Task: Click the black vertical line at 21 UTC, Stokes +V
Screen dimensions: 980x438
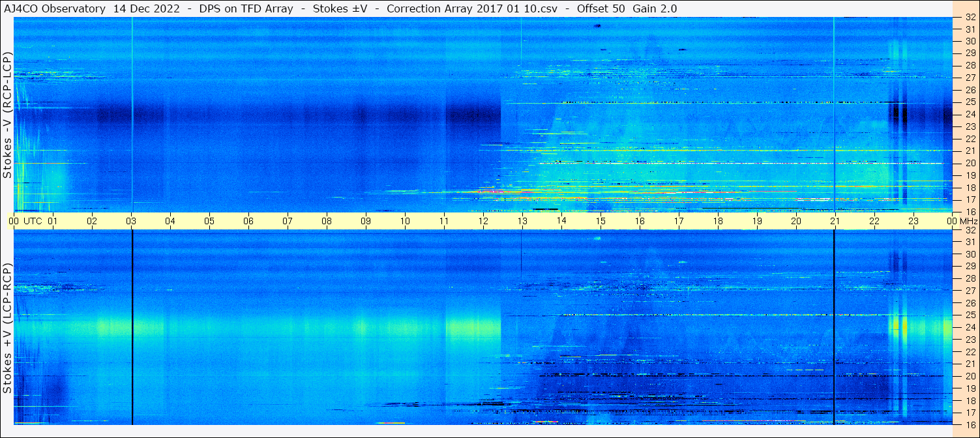Action: (x=834, y=327)
